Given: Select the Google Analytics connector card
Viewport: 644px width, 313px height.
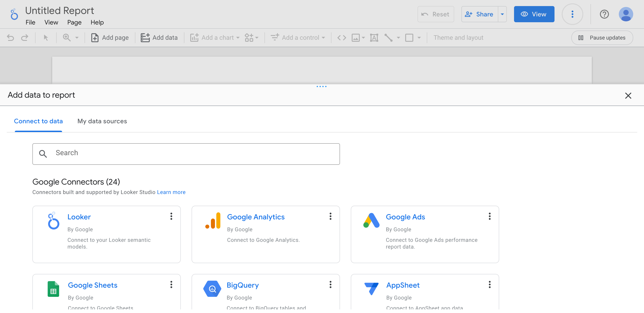Looking at the screenshot, I should click(x=265, y=234).
